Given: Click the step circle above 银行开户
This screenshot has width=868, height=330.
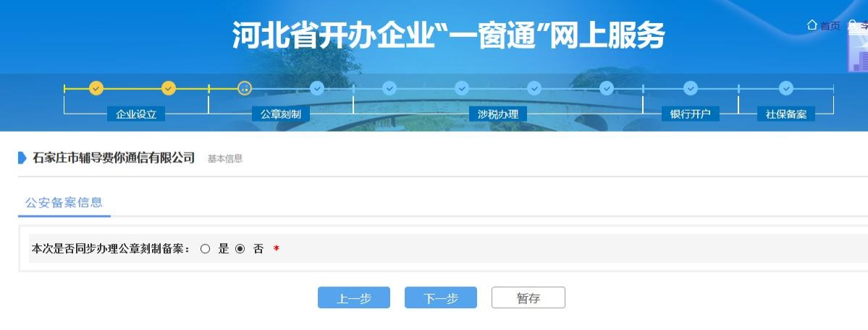Looking at the screenshot, I should (691, 88).
